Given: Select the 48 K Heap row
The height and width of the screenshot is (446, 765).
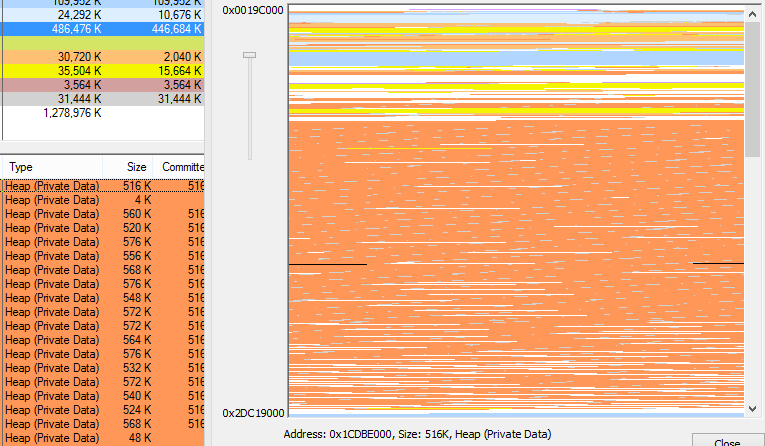Looking at the screenshot, I should (x=100, y=438).
